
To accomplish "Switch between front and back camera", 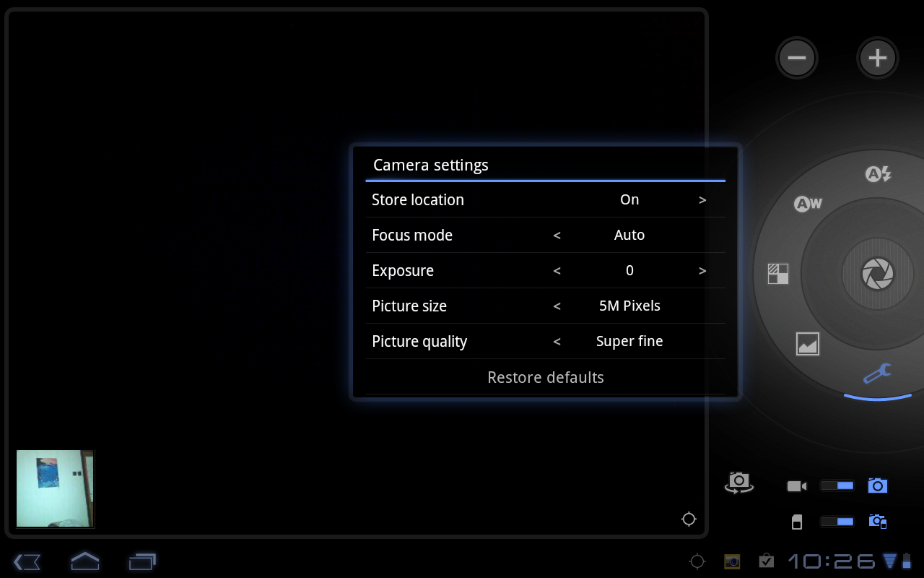I will [x=738, y=483].
